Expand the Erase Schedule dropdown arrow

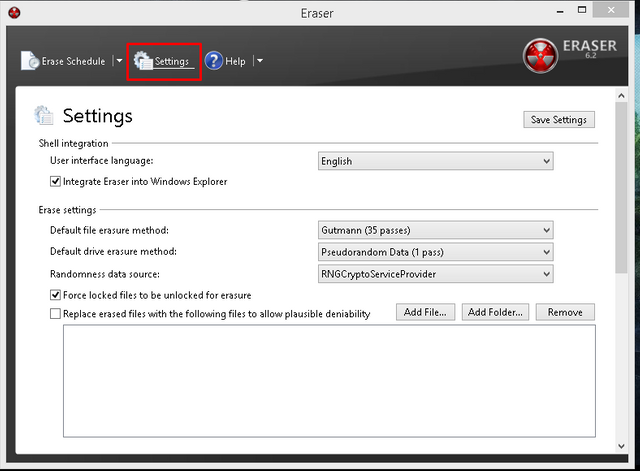pos(119,61)
